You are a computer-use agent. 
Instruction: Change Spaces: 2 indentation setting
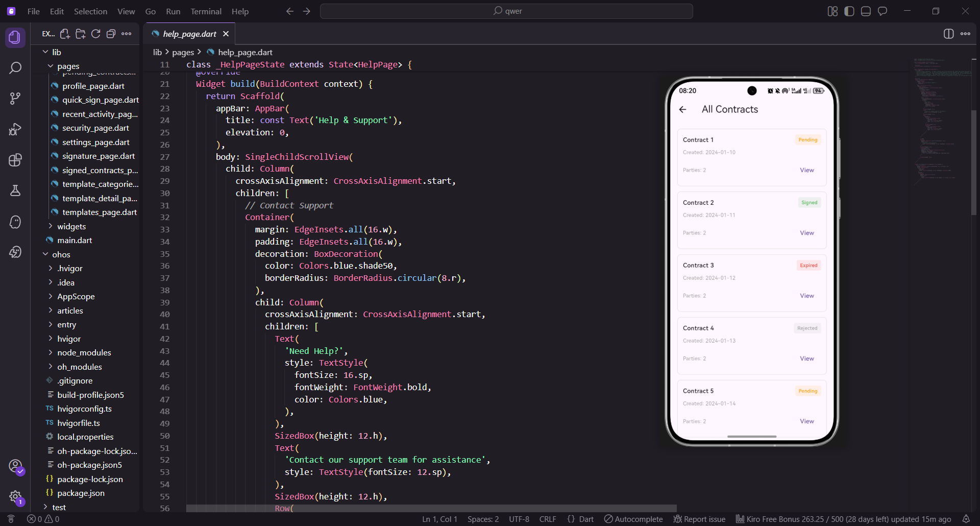[483, 519]
